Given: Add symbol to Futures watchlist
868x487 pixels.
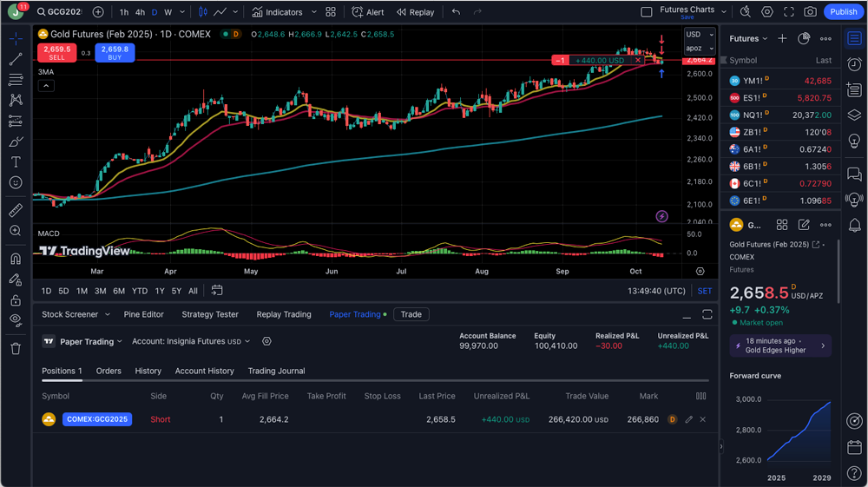Looking at the screenshot, I should 782,38.
